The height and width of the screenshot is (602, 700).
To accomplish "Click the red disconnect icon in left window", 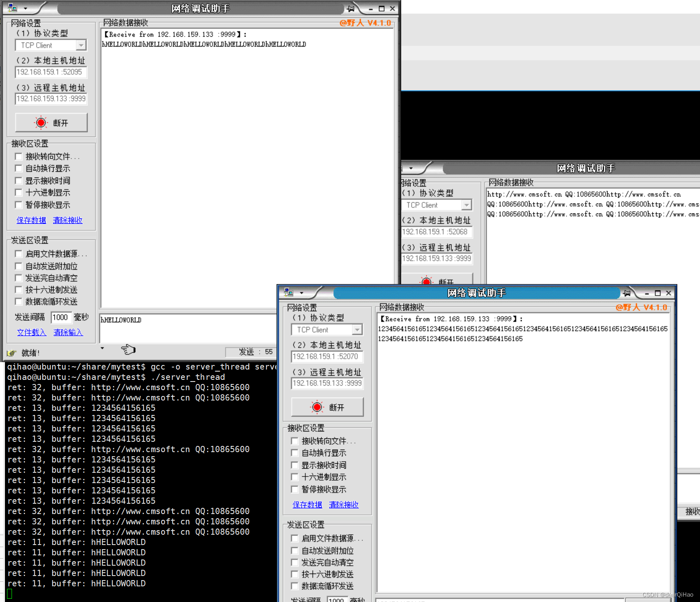I will (41, 123).
